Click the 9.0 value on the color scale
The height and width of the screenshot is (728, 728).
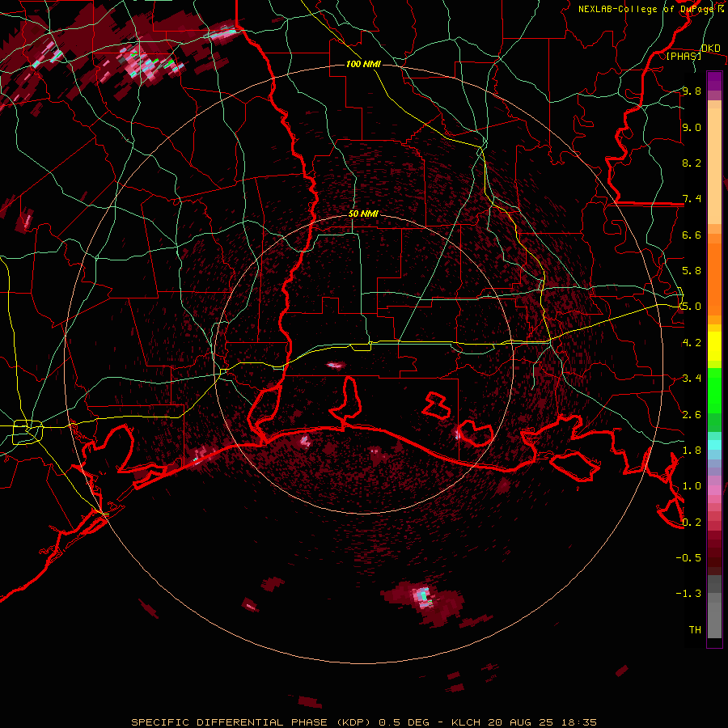click(692, 128)
